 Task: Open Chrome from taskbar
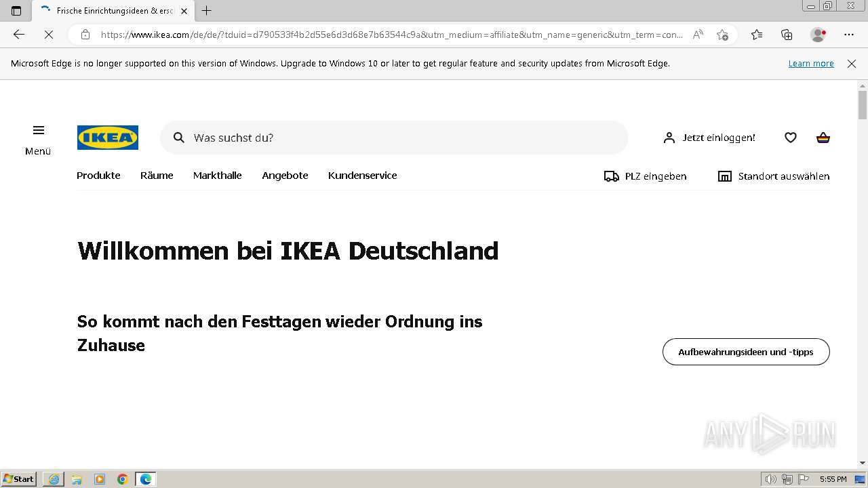click(123, 479)
